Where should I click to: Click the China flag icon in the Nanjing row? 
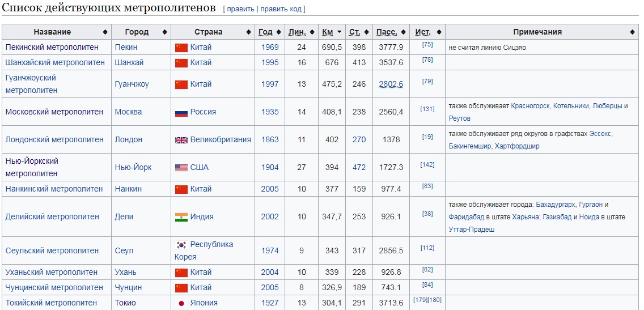(181, 189)
